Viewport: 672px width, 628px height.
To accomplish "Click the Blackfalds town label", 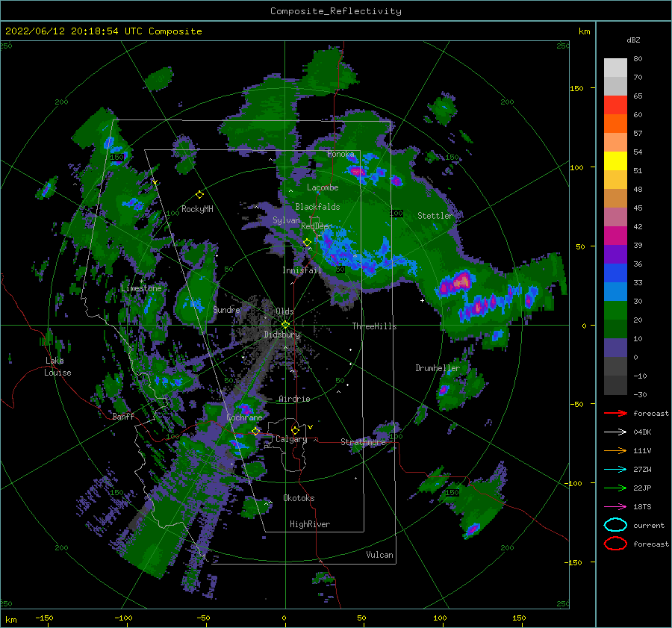I will [317, 207].
